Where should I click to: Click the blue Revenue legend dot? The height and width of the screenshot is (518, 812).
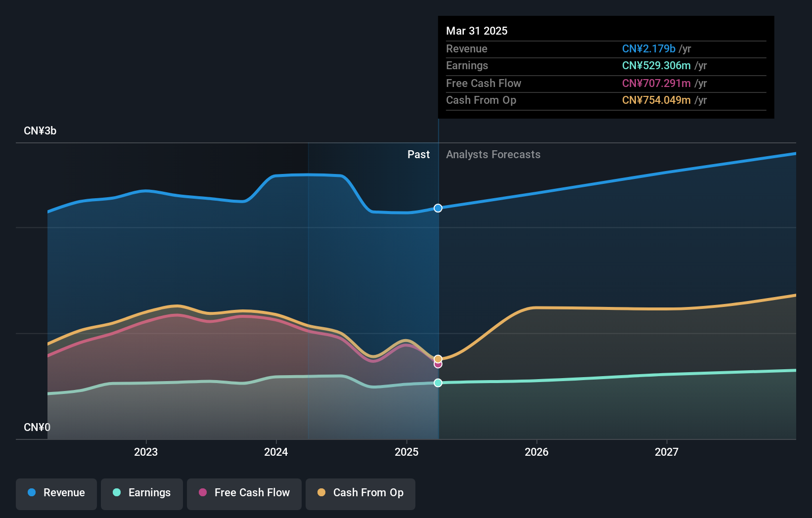(x=32, y=492)
